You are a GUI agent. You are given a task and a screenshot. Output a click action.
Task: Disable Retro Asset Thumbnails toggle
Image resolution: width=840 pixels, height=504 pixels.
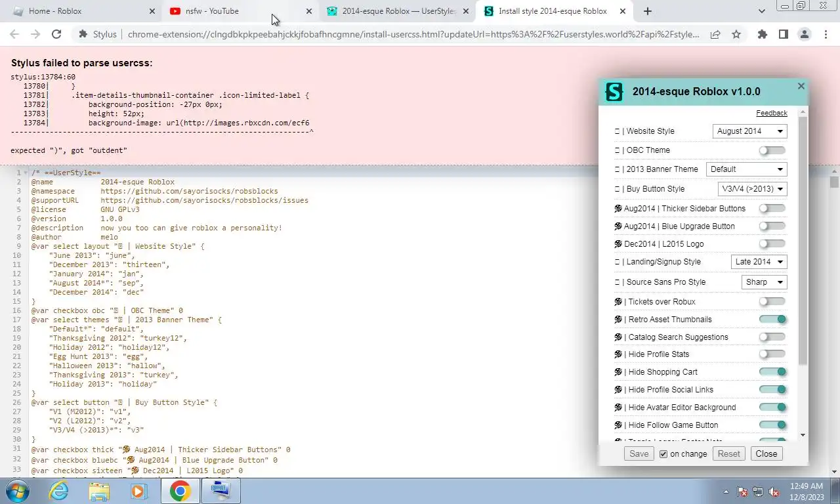click(x=772, y=319)
